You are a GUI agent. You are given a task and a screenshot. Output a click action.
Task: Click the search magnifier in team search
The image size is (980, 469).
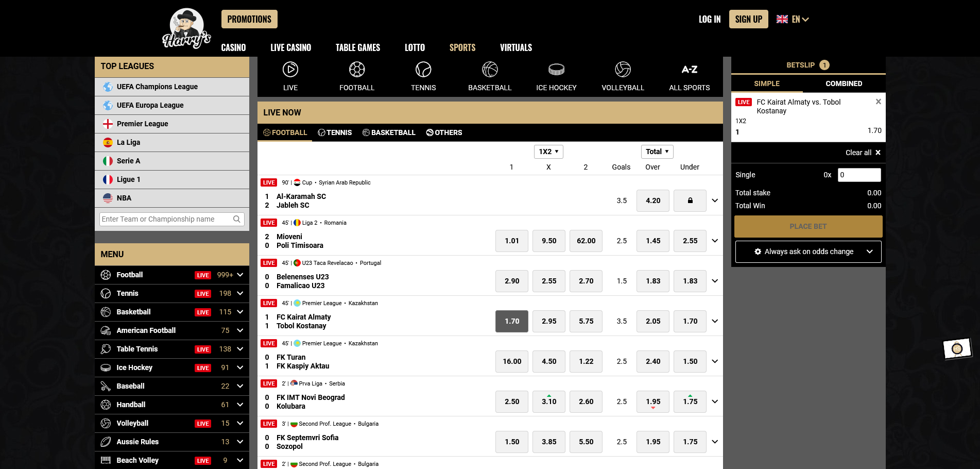click(x=236, y=219)
